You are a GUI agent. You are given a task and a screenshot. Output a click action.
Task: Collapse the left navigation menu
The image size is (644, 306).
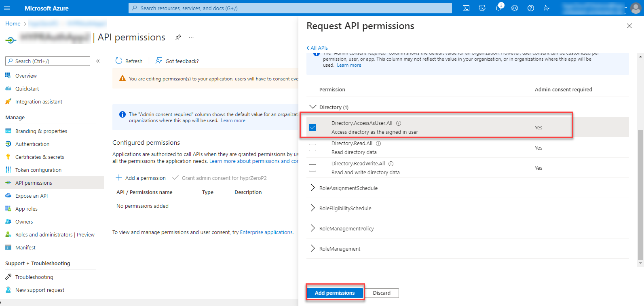coord(98,61)
